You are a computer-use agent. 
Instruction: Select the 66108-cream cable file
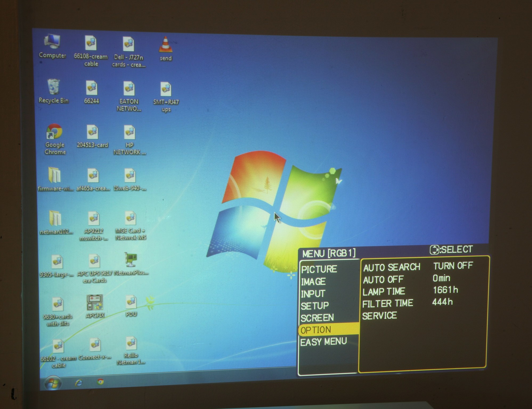[91, 51]
